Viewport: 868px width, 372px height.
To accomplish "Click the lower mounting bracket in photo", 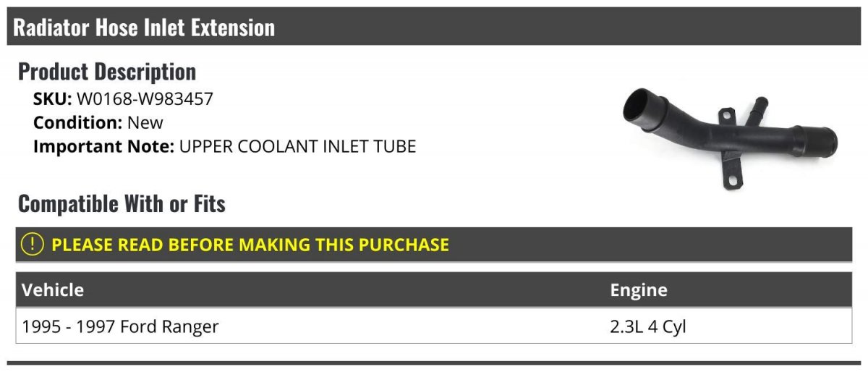I will [x=732, y=176].
